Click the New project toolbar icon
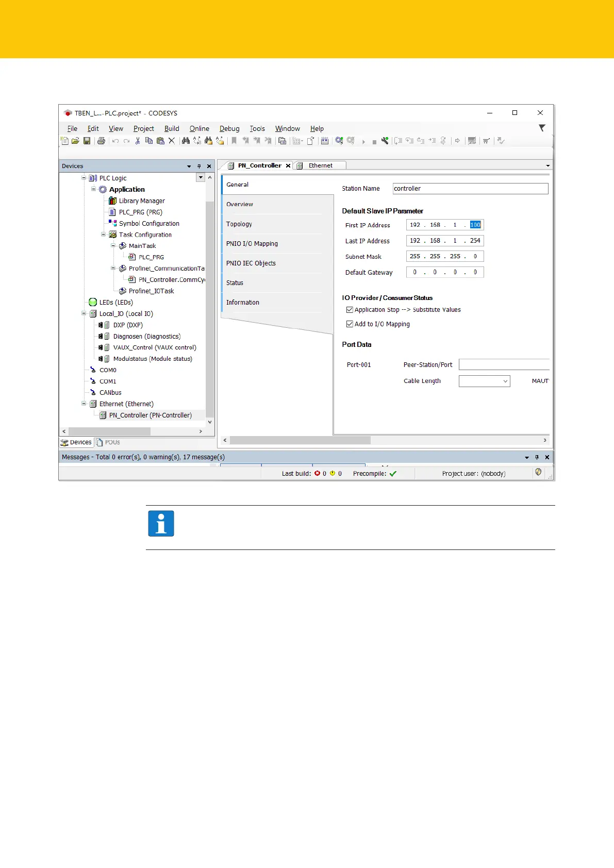The width and height of the screenshot is (614, 868). (x=64, y=141)
